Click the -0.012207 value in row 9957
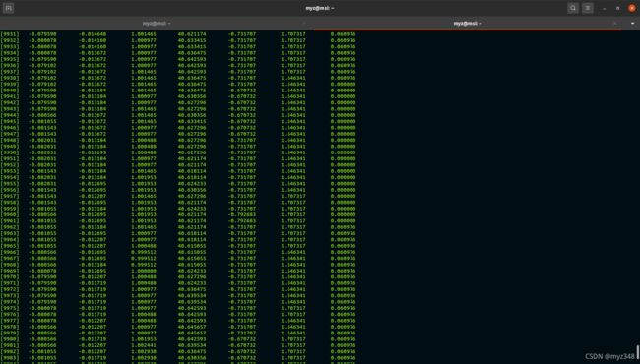Screen dimensions: 640x364 tap(93, 196)
